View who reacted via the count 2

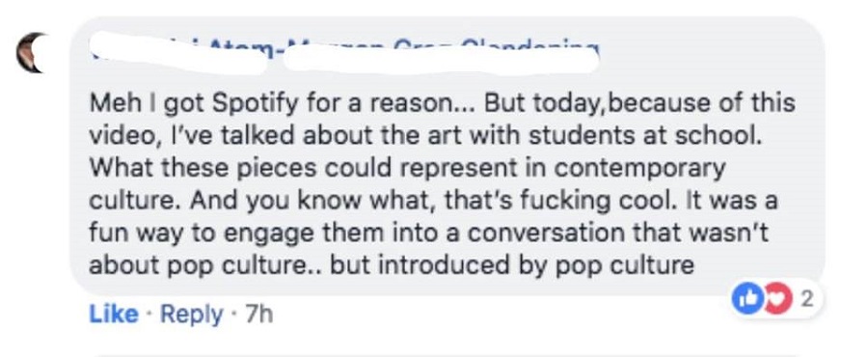click(807, 300)
